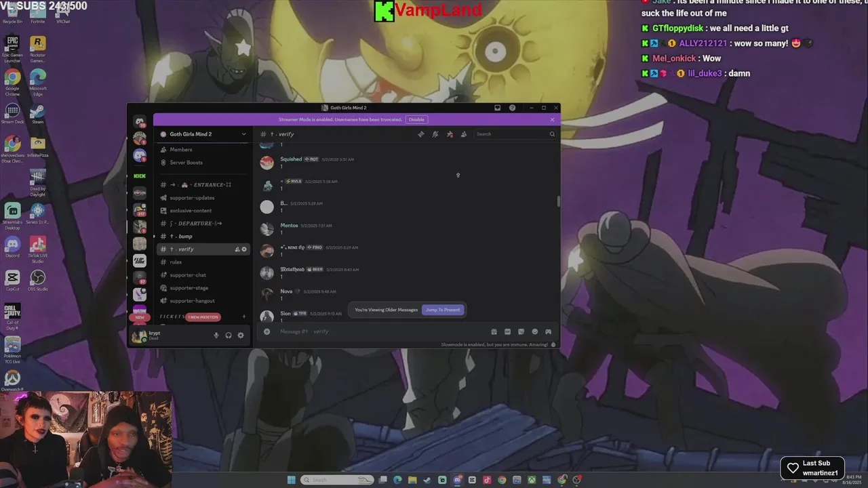Jump to 1 NEW MENTION pill
Viewport: 868px width, 488px height.
coord(203,317)
